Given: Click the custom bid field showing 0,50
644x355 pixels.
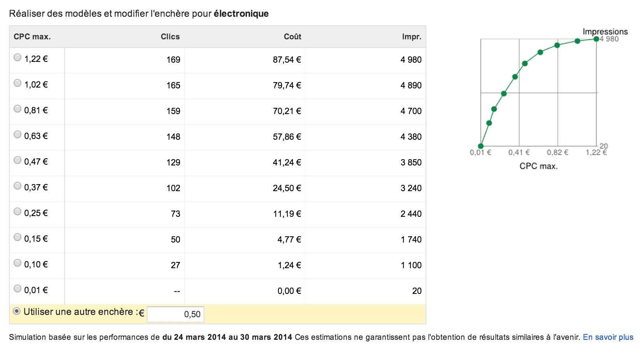Looking at the screenshot, I should tap(176, 315).
